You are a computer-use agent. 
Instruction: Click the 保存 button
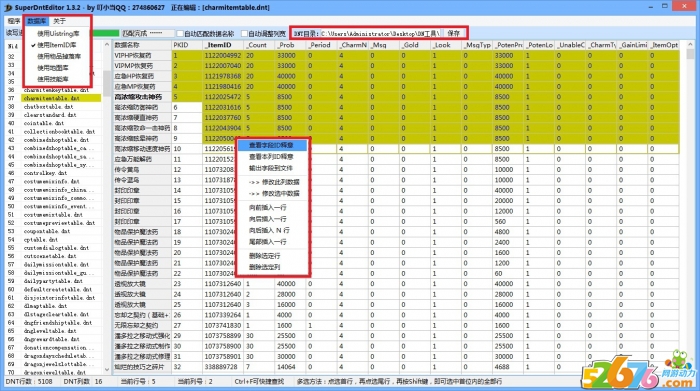pos(454,33)
